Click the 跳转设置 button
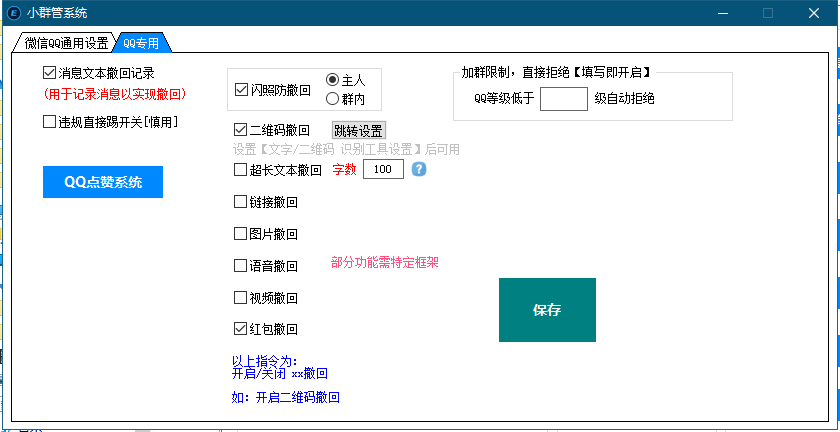The width and height of the screenshot is (840, 432). 359,130
